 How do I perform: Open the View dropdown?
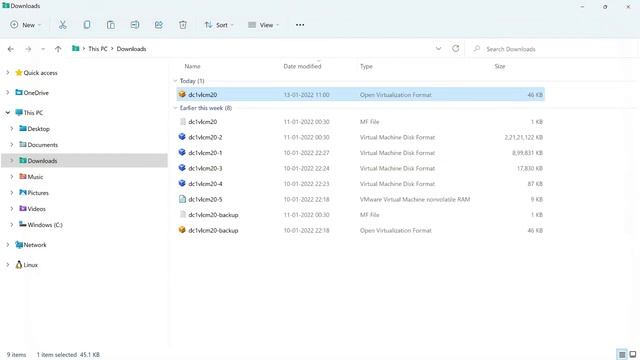[263, 25]
